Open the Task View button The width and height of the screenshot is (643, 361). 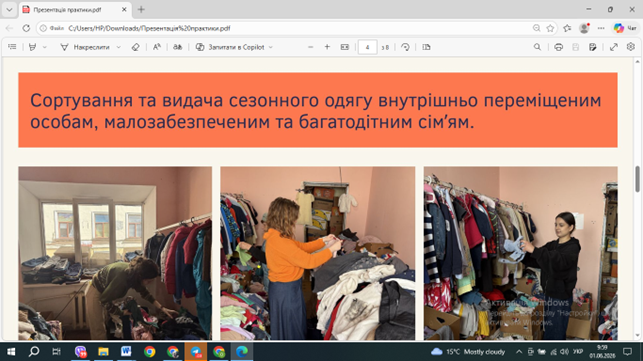tap(57, 352)
